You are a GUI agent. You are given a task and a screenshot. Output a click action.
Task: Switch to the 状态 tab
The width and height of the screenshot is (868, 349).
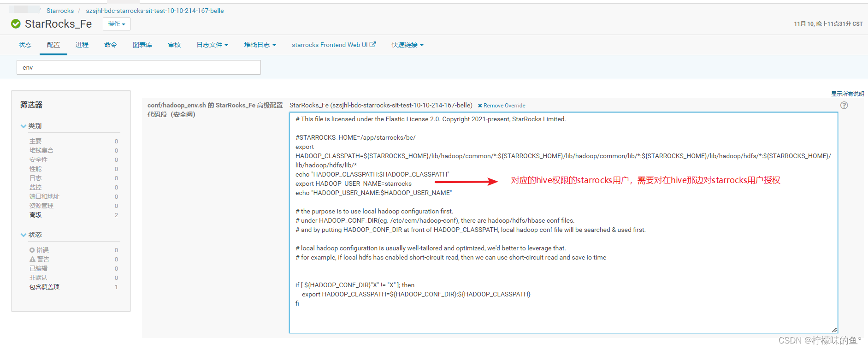tap(25, 45)
